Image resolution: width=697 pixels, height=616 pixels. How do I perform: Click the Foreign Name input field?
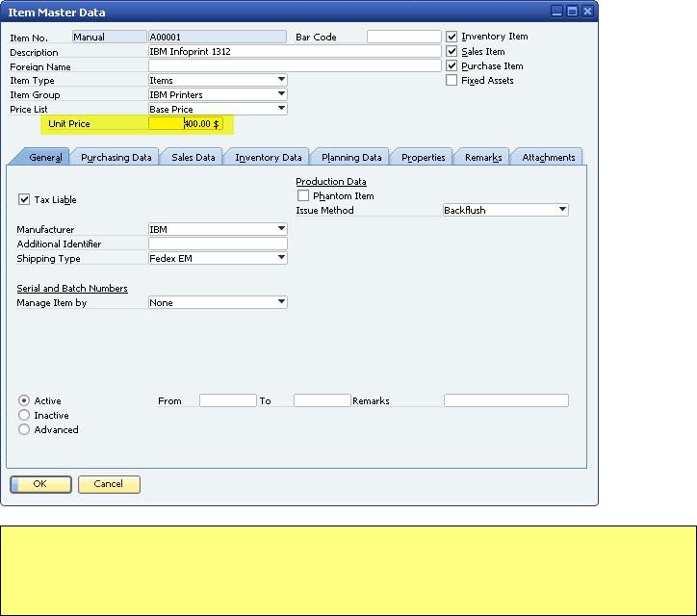[295, 65]
